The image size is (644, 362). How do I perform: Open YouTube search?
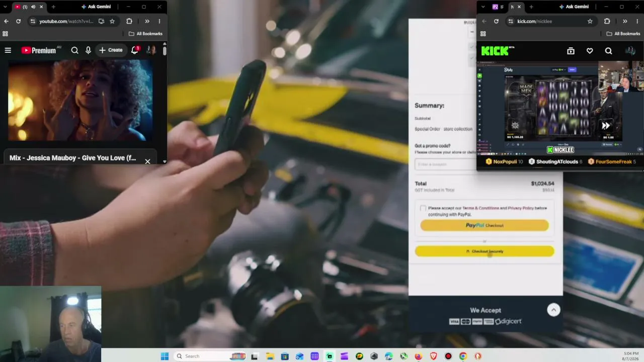tap(74, 50)
